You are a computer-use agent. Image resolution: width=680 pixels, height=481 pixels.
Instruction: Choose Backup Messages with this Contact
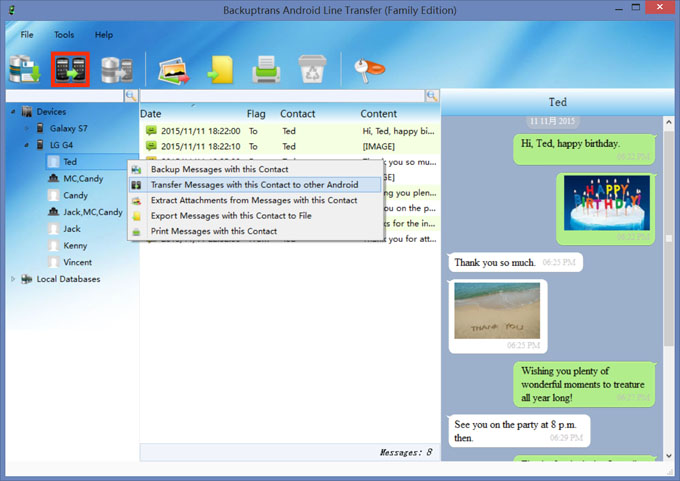pos(255,169)
